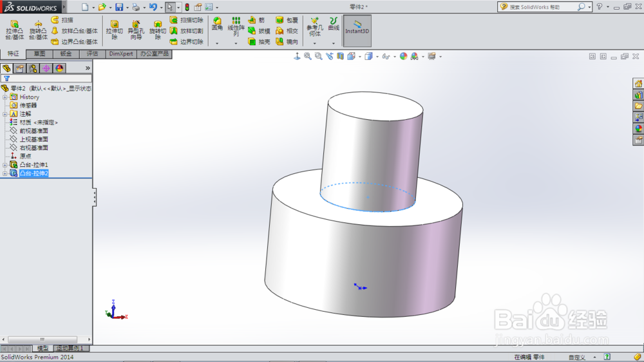Screen dimensions: 644x362
Task: Click the feature tree horizontal scrollbar
Action: point(43,339)
